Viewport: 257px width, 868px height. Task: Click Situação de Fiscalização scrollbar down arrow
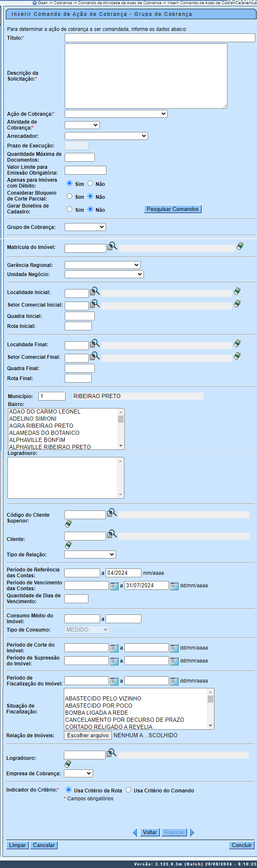[211, 726]
